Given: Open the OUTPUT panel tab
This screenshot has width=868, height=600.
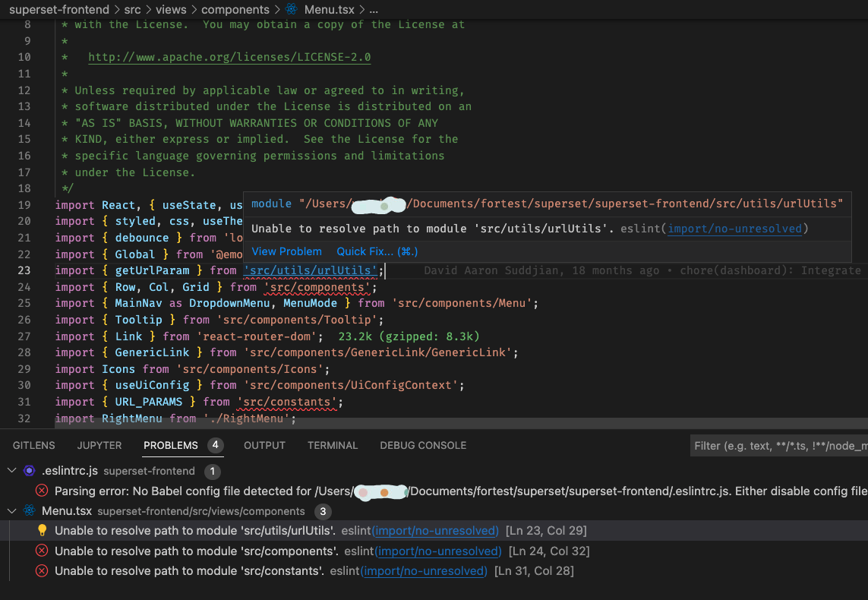Looking at the screenshot, I should (x=264, y=446).
